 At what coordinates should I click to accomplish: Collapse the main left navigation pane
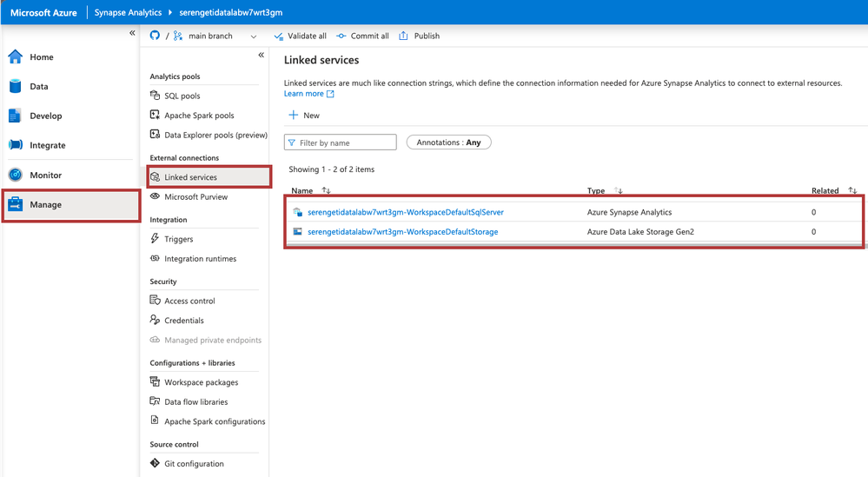132,33
